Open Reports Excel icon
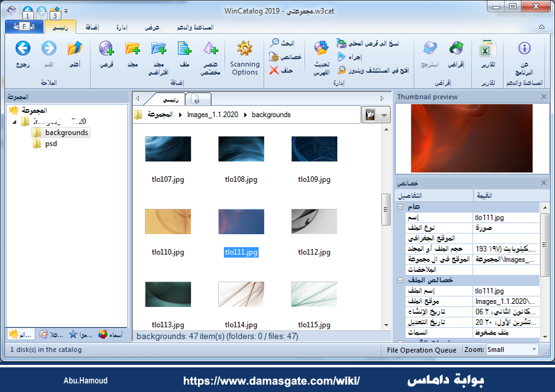Viewport: 555px width, 392px height. point(488,49)
